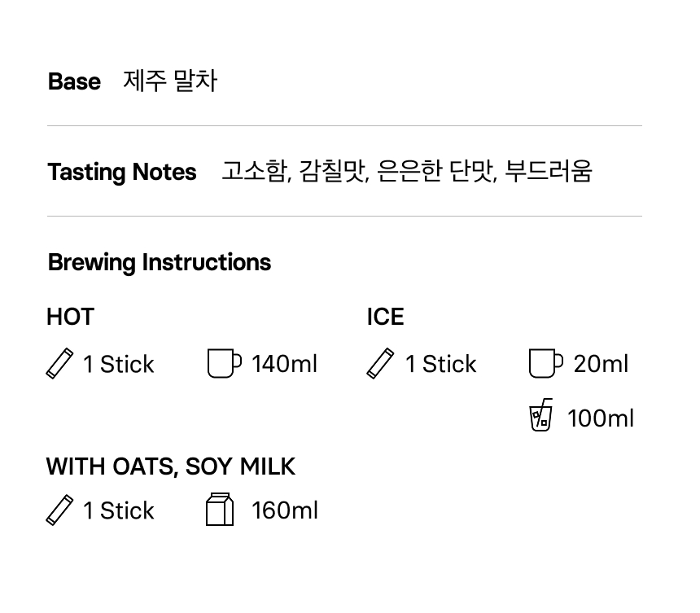Click the 제주 말차 text
700x613 pixels.
coord(170,81)
